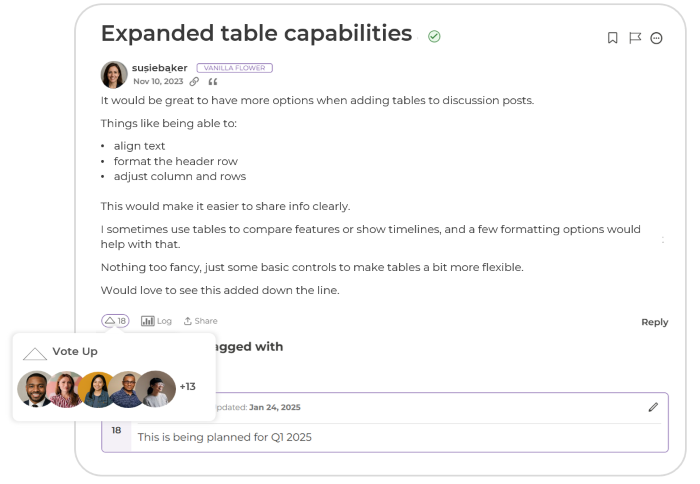Reply to the post
This screenshot has width=700, height=484.
pos(654,322)
